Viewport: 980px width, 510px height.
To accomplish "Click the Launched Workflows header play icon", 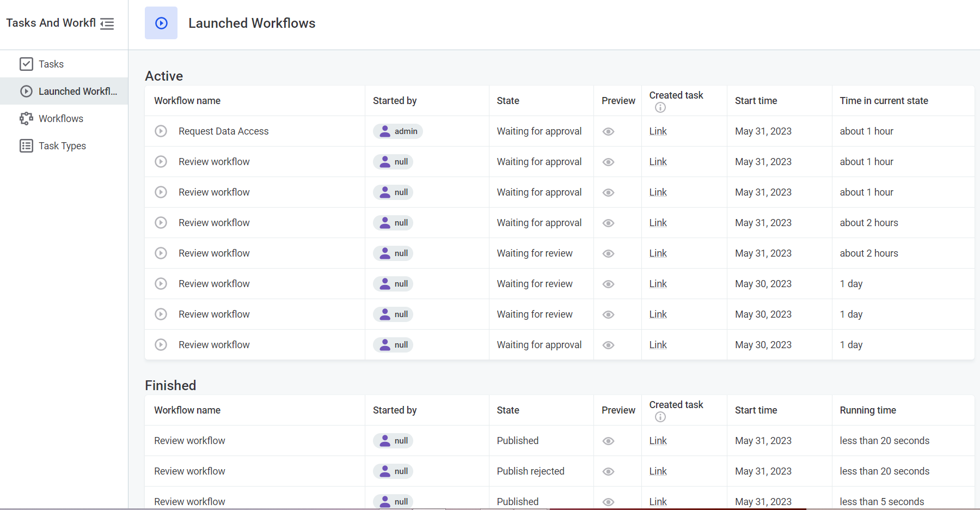I will point(161,23).
